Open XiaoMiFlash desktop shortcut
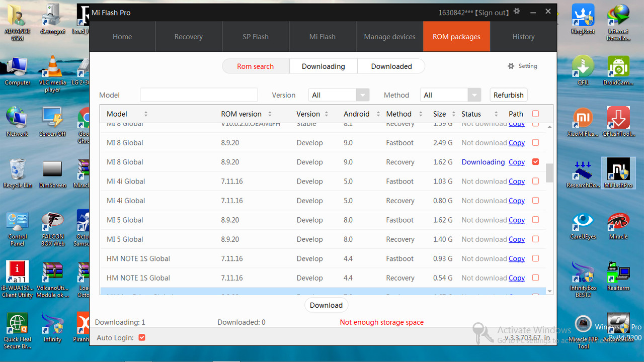Image resolution: width=644 pixels, height=362 pixels. (x=583, y=122)
